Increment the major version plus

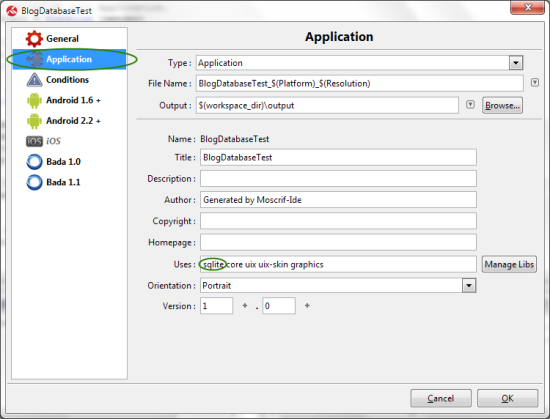(x=245, y=306)
